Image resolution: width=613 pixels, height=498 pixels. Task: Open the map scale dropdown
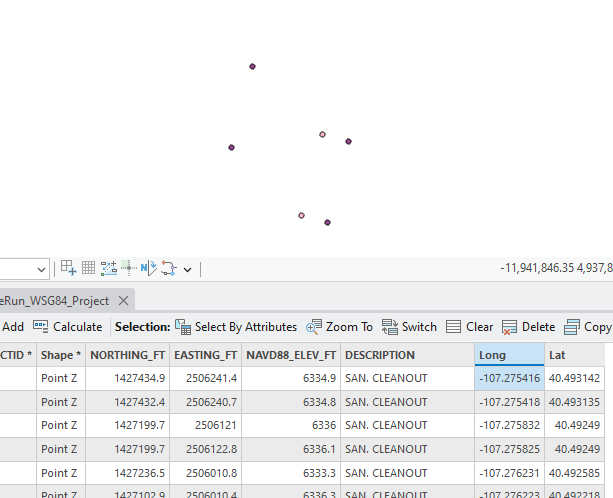coord(41,270)
